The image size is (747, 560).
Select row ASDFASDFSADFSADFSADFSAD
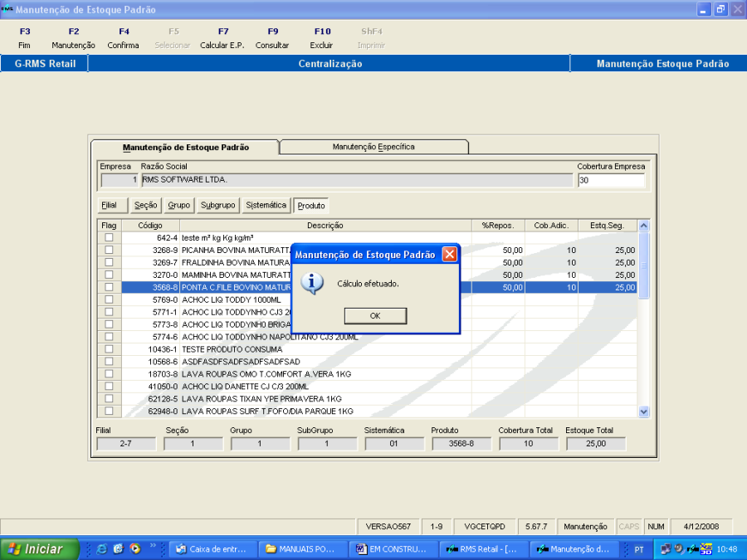coord(367,362)
